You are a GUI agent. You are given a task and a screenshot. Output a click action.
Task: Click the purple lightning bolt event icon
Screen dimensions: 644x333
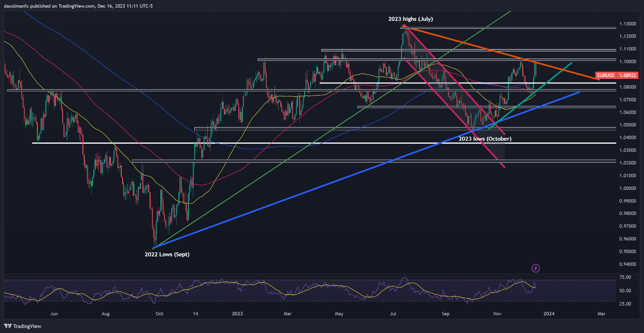pyautogui.click(x=536, y=269)
